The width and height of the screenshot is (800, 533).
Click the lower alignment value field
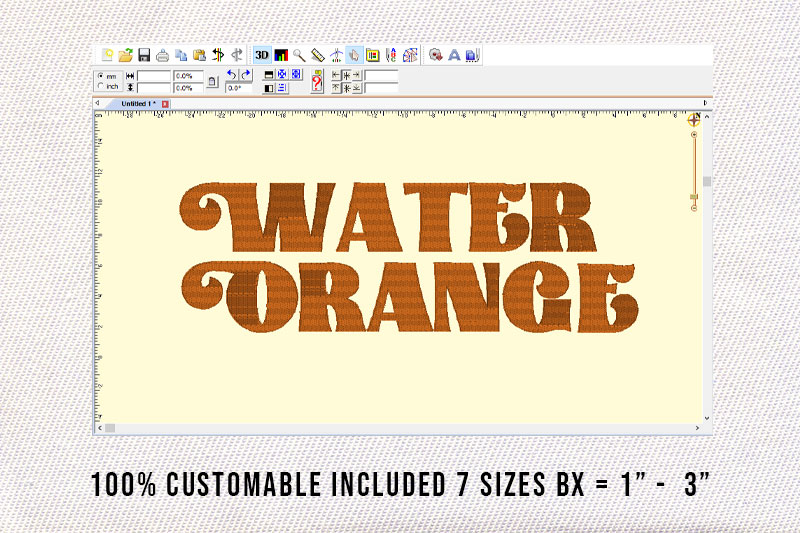point(381,88)
